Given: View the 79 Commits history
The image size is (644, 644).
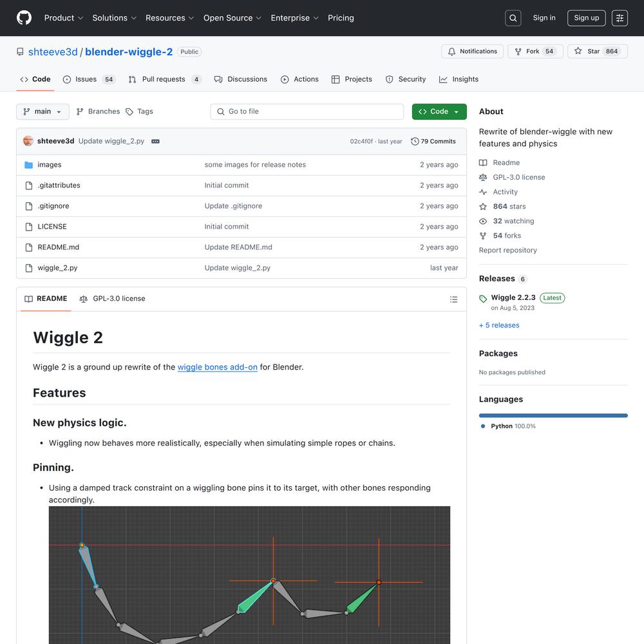Looking at the screenshot, I should tap(433, 141).
